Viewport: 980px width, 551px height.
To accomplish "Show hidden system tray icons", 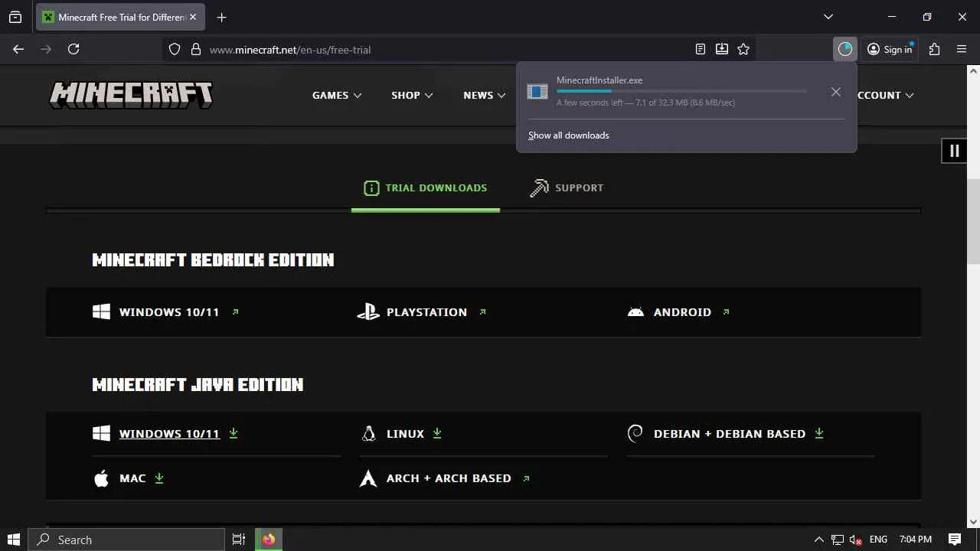I will point(818,540).
